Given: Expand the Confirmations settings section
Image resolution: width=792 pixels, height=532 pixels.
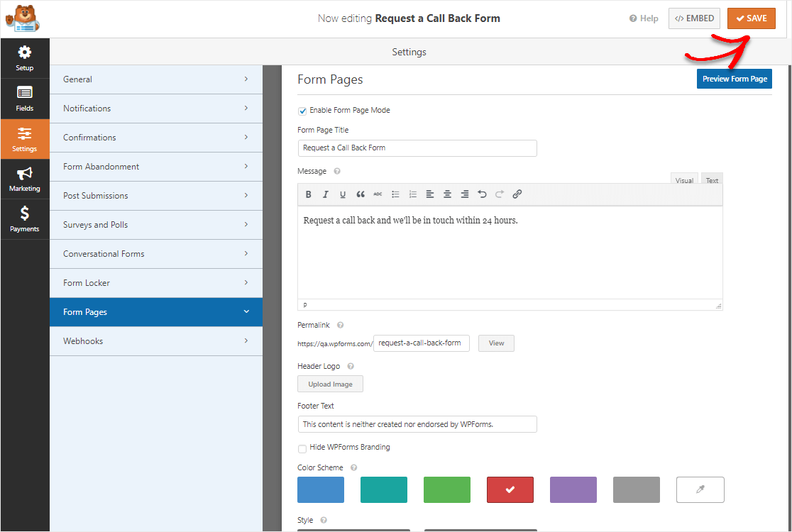Looking at the screenshot, I should pos(156,138).
